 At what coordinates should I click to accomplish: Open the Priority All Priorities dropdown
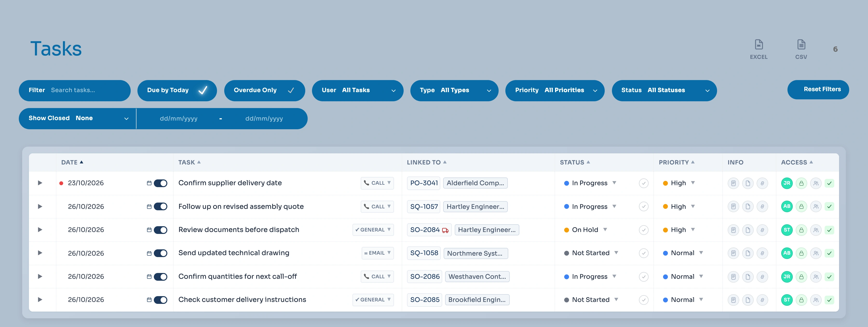[x=555, y=90]
